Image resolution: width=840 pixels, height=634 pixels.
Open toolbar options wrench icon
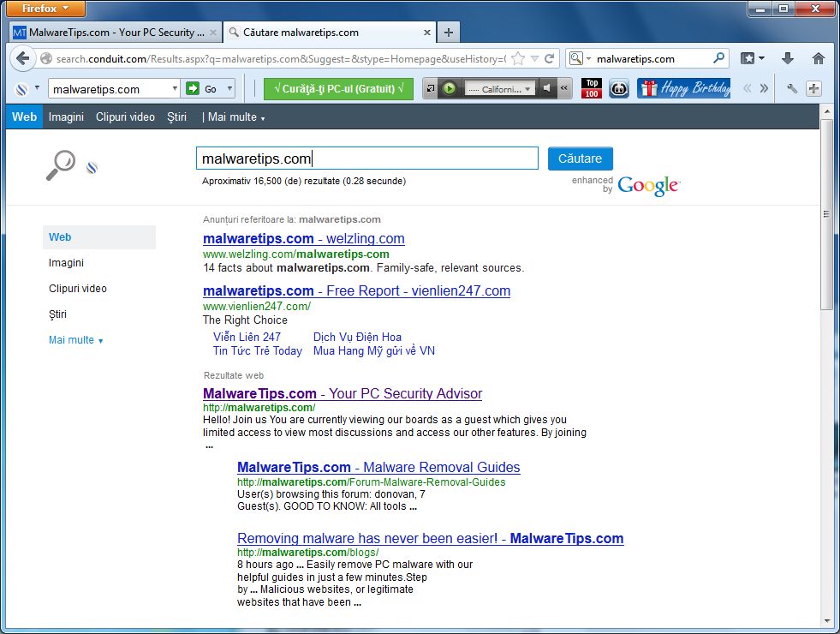[792, 89]
